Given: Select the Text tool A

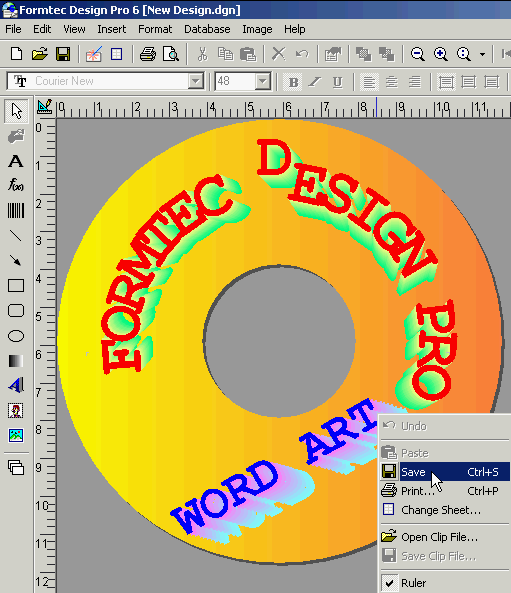Looking at the screenshot, I should (x=16, y=161).
